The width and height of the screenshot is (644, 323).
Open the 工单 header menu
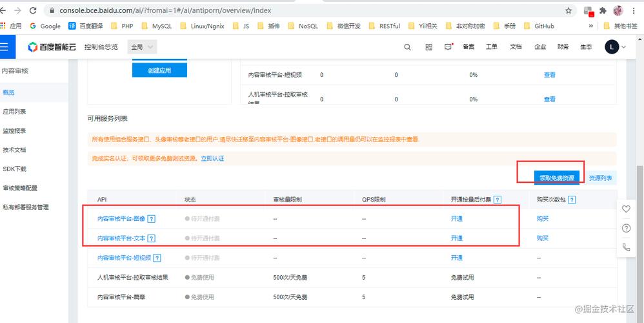(492, 47)
